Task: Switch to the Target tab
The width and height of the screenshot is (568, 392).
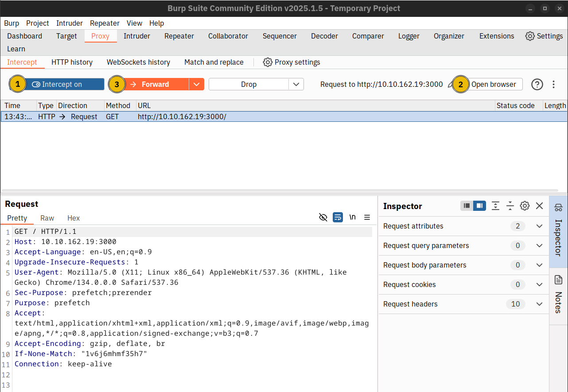Action: (66, 36)
